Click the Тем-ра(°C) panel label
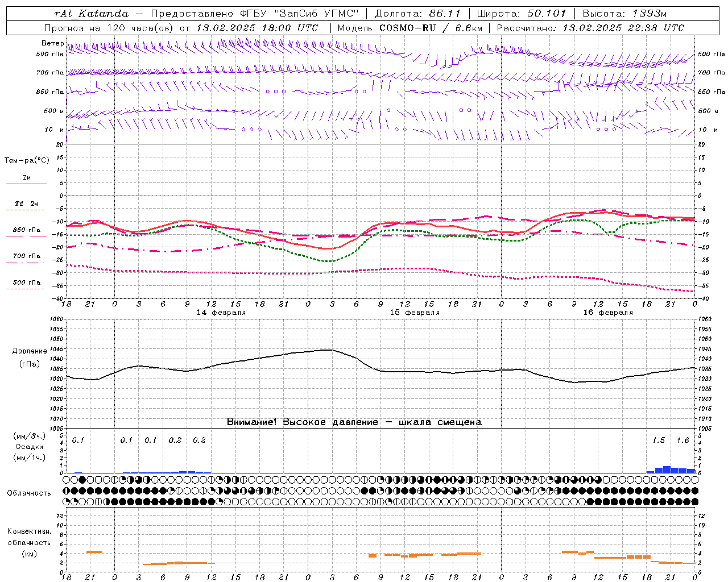The width and height of the screenshot is (728, 582). coord(27,161)
